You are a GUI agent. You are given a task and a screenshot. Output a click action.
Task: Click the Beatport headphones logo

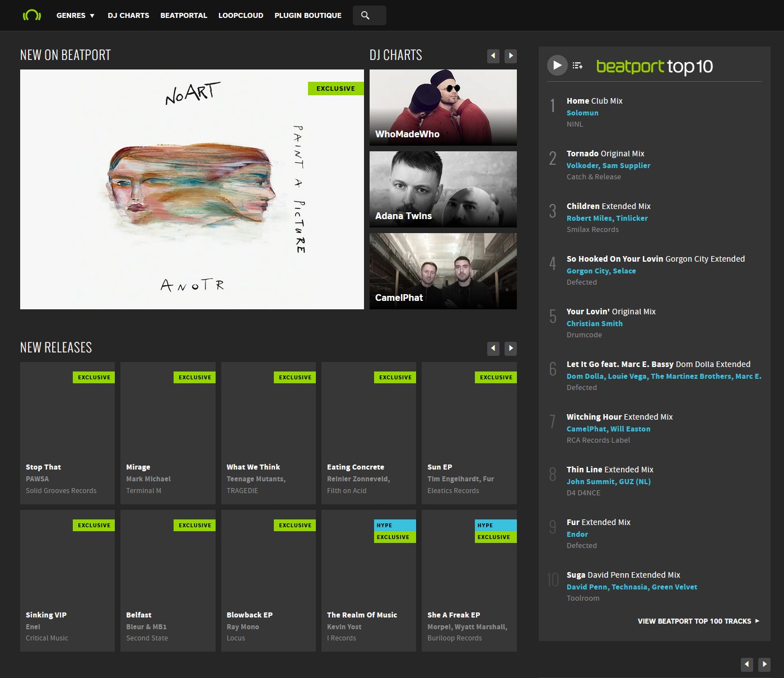[x=32, y=15]
